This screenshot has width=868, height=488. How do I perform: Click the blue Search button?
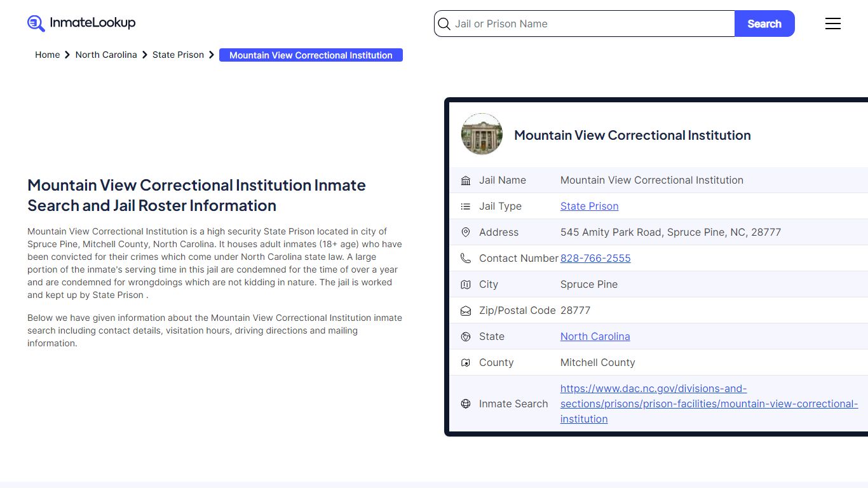point(764,24)
